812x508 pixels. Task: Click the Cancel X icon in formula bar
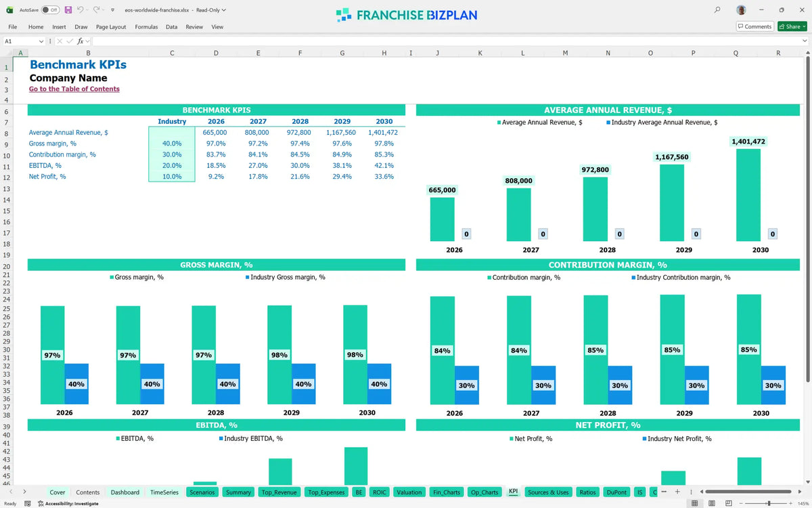click(60, 41)
